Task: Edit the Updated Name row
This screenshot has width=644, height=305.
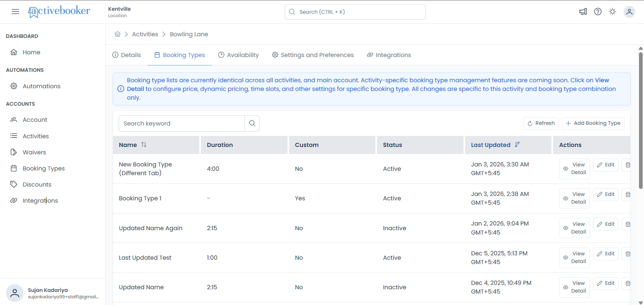Action: 606,283
